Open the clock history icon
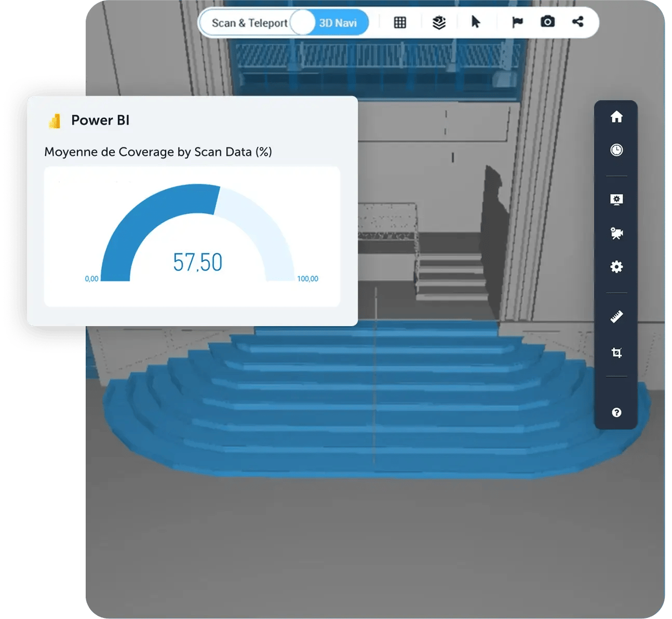The height and width of the screenshot is (619, 672). 616,150
